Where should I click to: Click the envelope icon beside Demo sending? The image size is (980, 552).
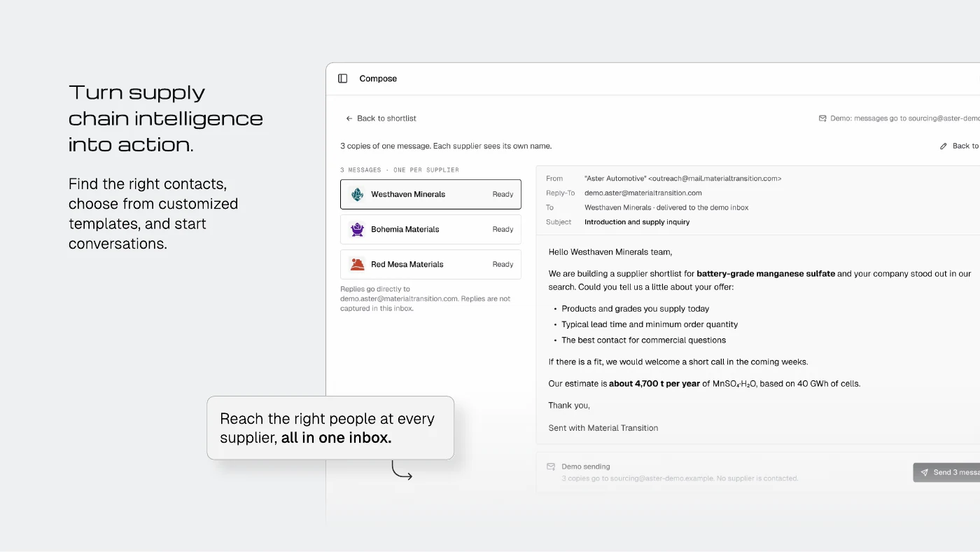pos(551,467)
